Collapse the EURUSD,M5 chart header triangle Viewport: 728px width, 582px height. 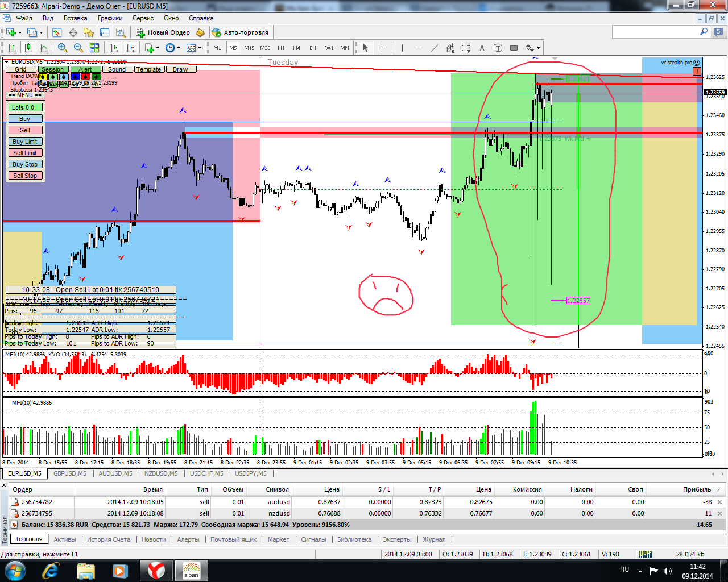(x=6, y=61)
